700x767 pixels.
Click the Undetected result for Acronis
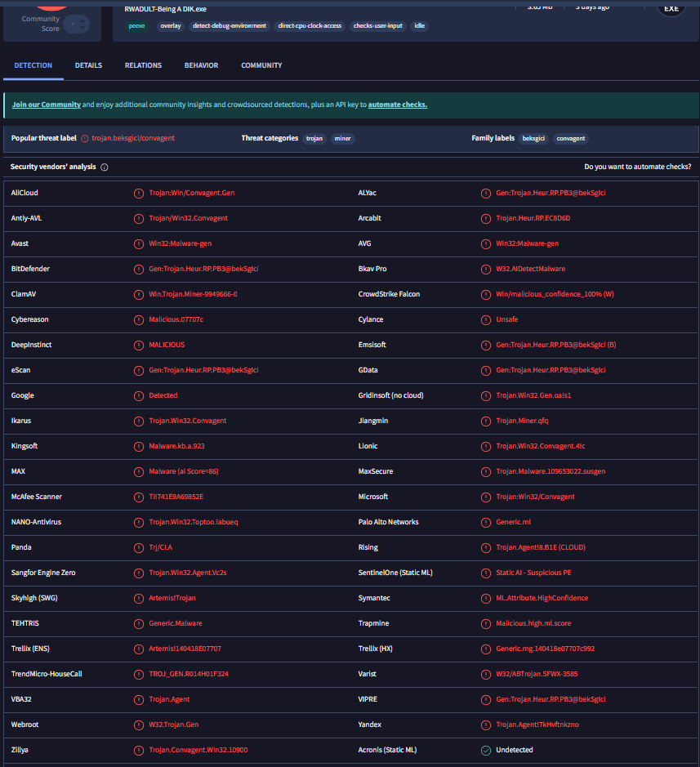[x=515, y=750]
